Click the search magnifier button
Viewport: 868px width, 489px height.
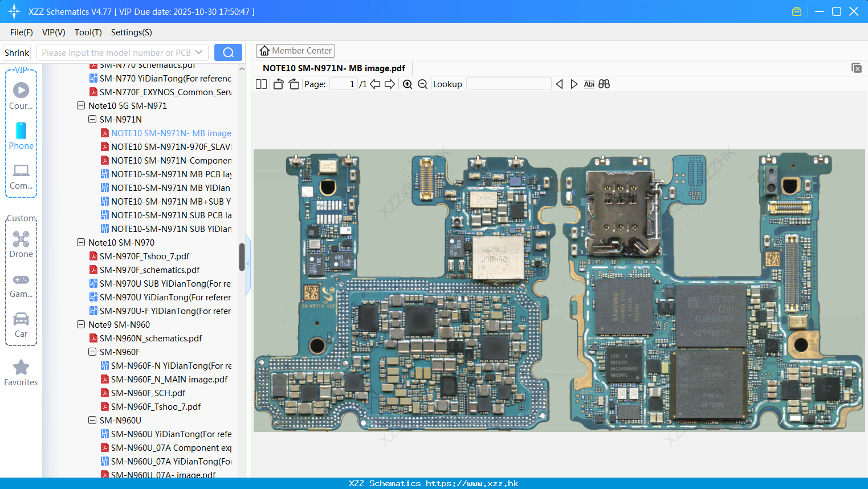click(228, 52)
